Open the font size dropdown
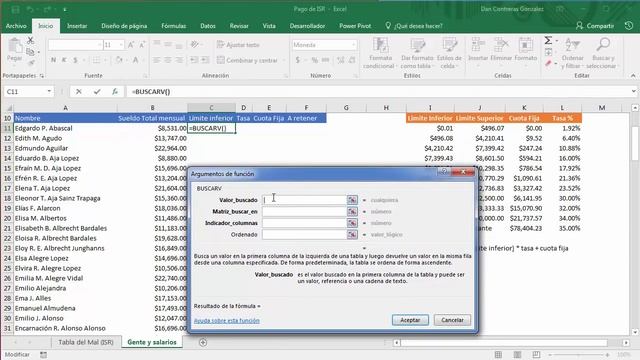The width and height of the screenshot is (640, 360). coord(121,44)
